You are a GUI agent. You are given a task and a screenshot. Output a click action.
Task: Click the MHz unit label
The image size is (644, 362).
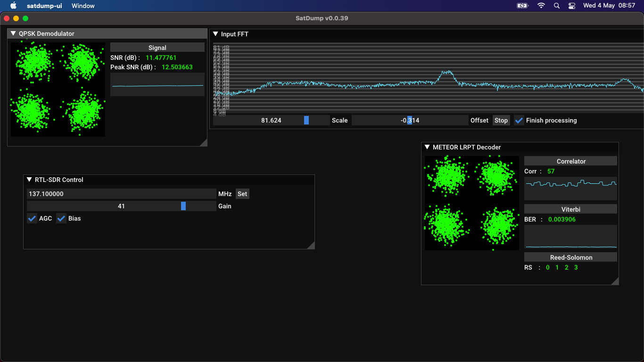[225, 194]
